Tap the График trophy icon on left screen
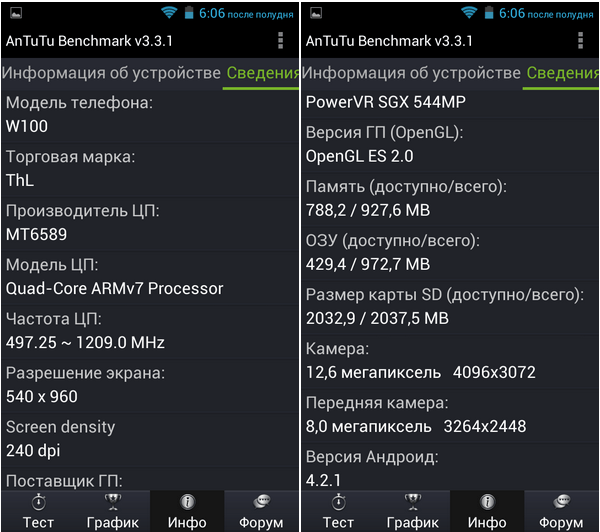 112,502
